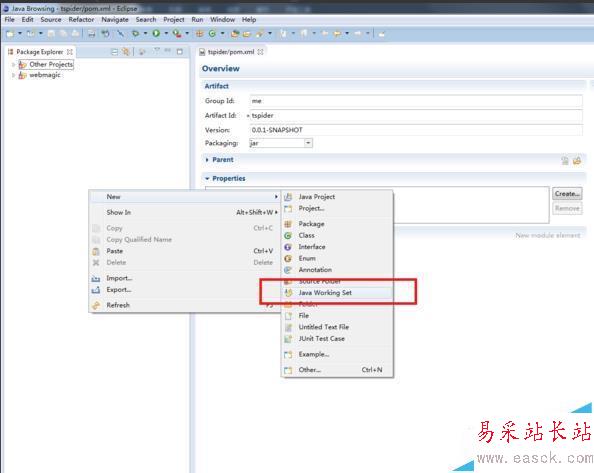Image resolution: width=594 pixels, height=473 pixels.
Task: Click the Package icon in New submenu
Action: pos(288,224)
